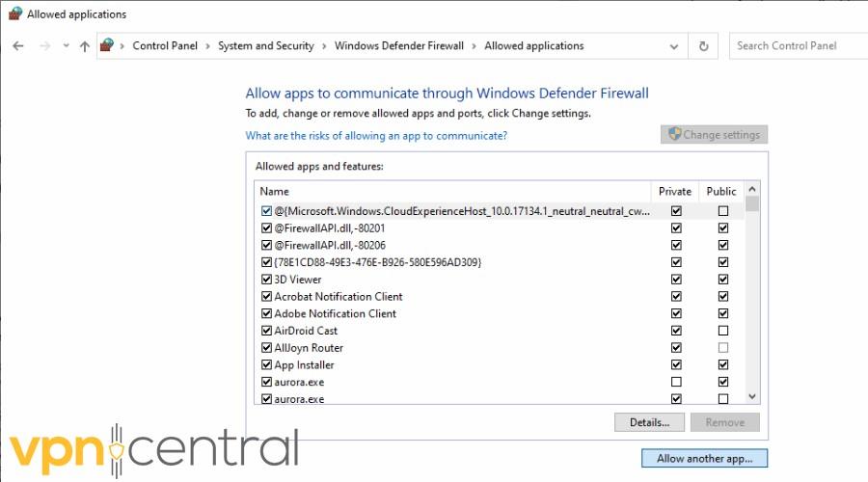Image resolution: width=868 pixels, height=482 pixels.
Task: Click the Change settings button
Action: [x=714, y=134]
